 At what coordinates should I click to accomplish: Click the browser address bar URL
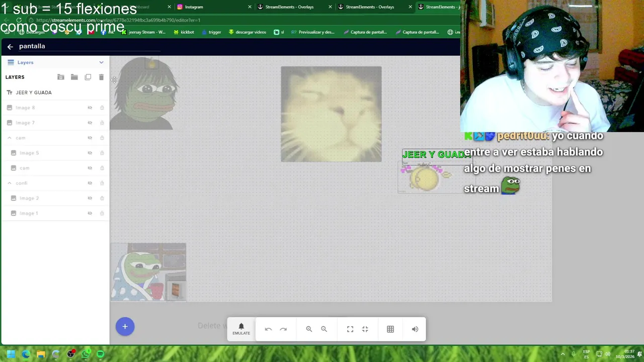118,20
